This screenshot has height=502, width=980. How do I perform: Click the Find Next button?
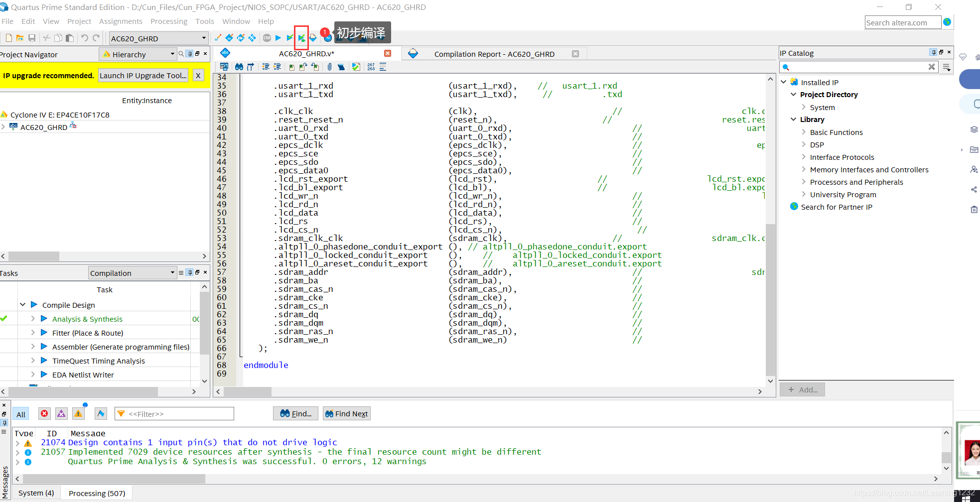coord(347,414)
